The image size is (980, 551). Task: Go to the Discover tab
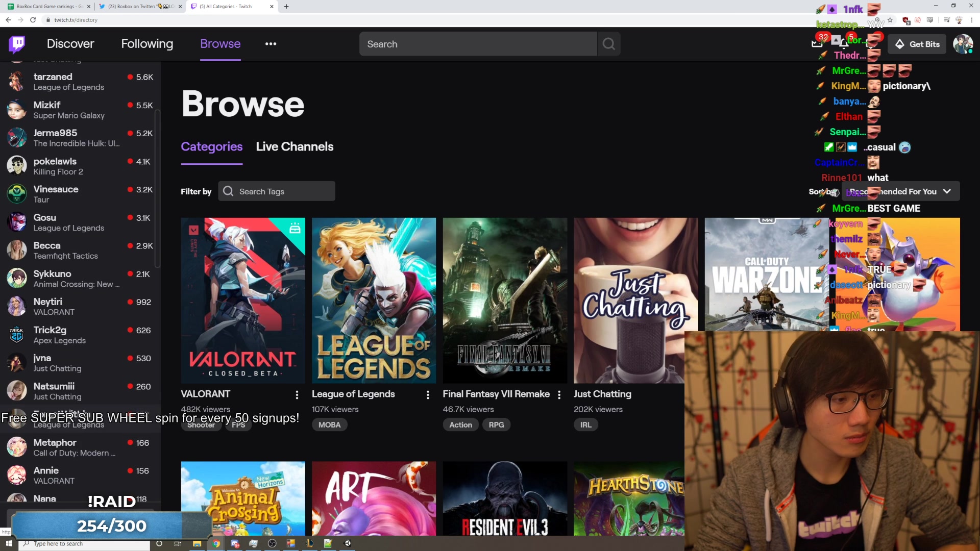(x=70, y=44)
